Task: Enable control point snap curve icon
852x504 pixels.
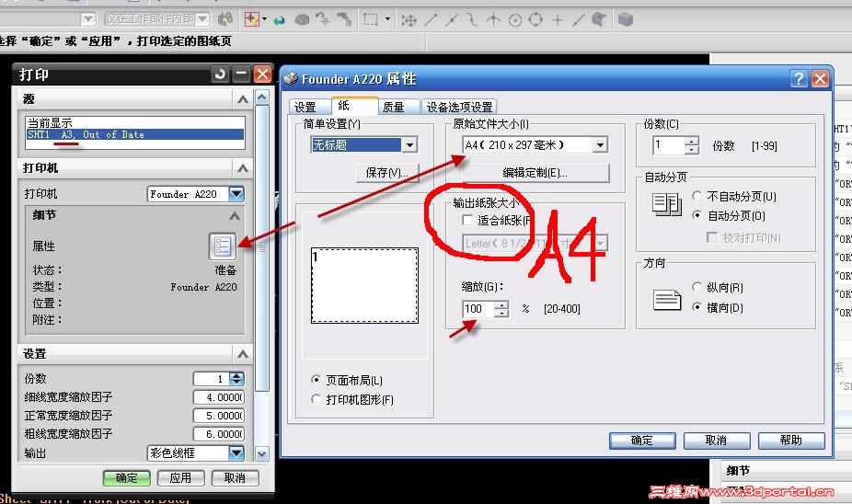Action: click(x=472, y=20)
